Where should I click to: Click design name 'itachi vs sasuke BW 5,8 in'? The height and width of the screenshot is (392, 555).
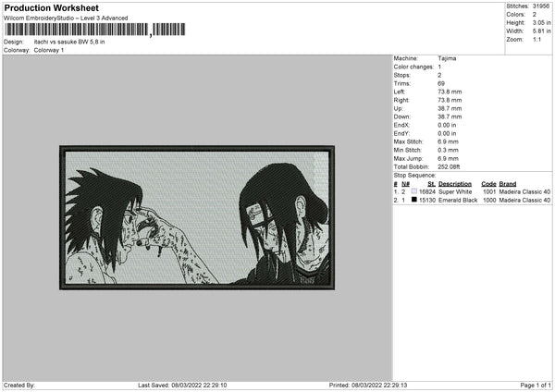pos(69,42)
